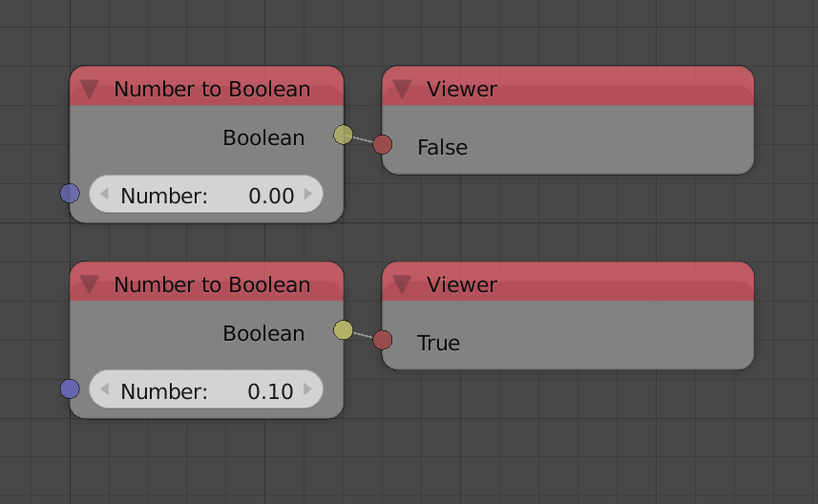Collapse the top Number to Boolean node
Image resolution: width=818 pixels, height=504 pixels.
[x=90, y=89]
